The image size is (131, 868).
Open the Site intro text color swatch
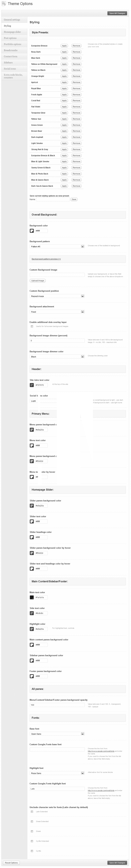[x=32, y=385]
